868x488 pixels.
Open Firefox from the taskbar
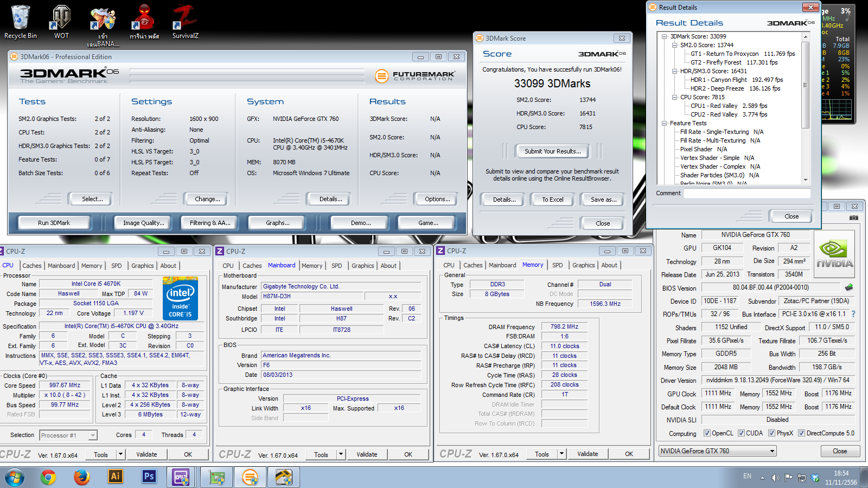(82, 477)
